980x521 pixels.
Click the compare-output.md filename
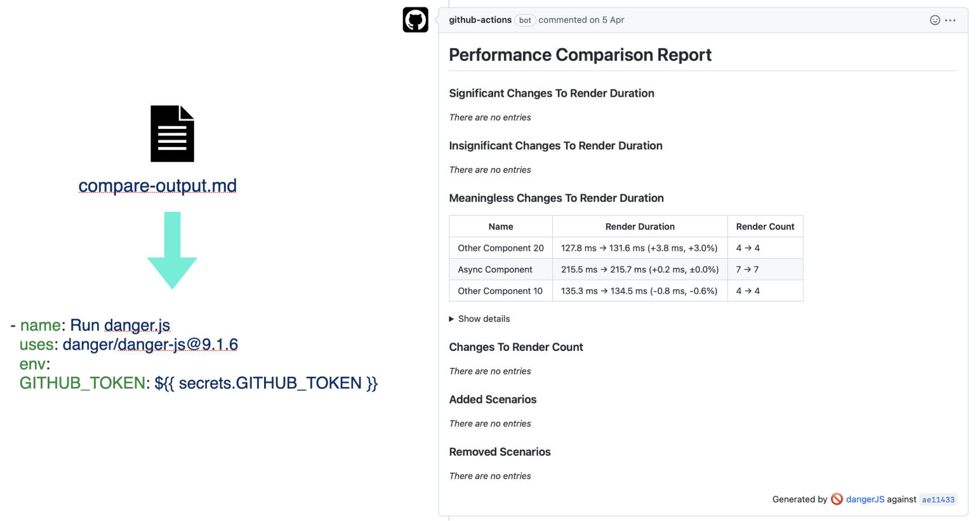pyautogui.click(x=157, y=185)
